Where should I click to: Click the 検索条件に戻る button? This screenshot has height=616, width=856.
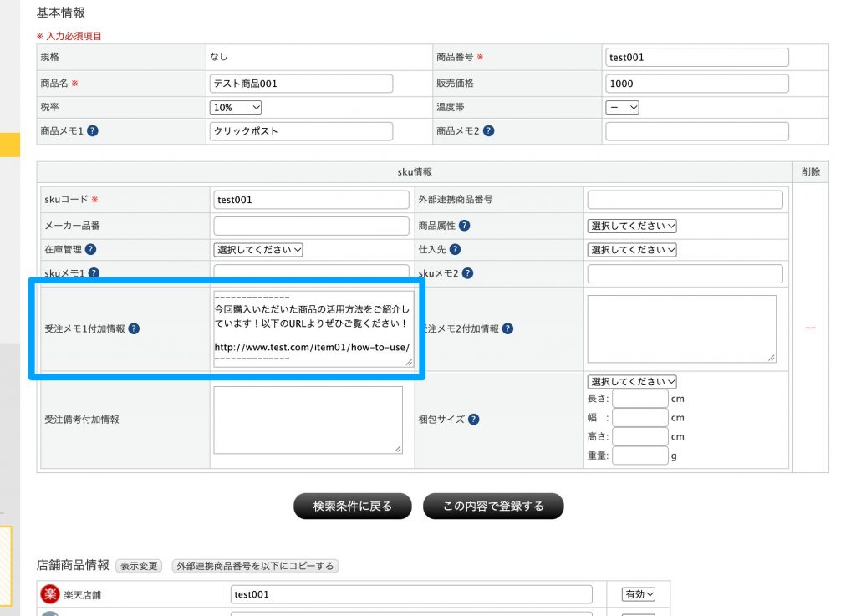click(352, 506)
